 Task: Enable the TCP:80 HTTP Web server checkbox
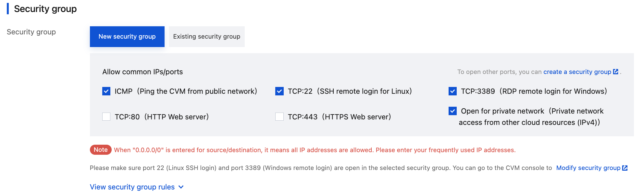coord(106,117)
